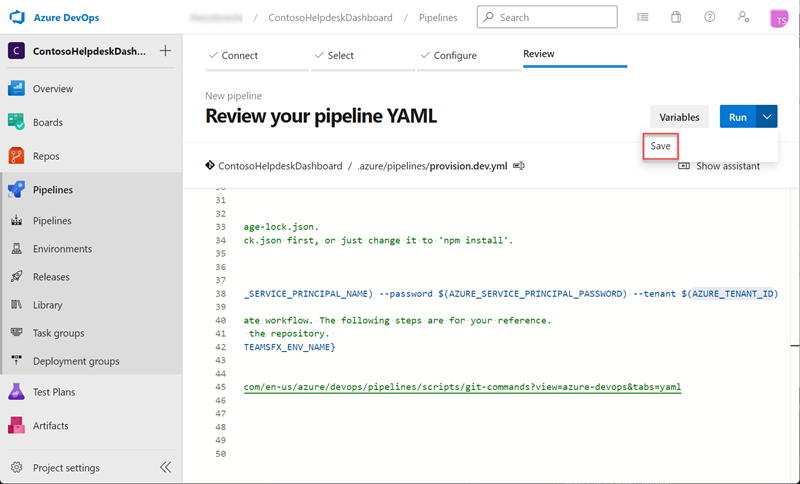Open the Marketplace shopping bag icon
800x484 pixels.
[676, 17]
